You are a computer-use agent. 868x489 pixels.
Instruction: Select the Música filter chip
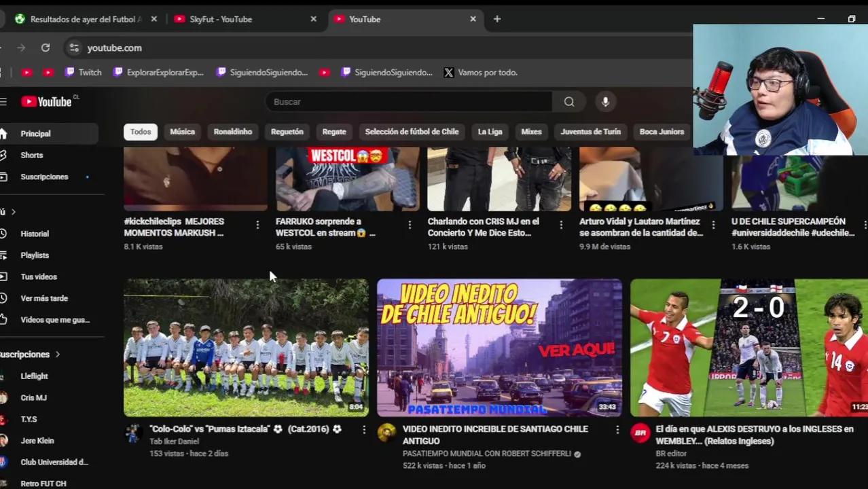tap(182, 132)
